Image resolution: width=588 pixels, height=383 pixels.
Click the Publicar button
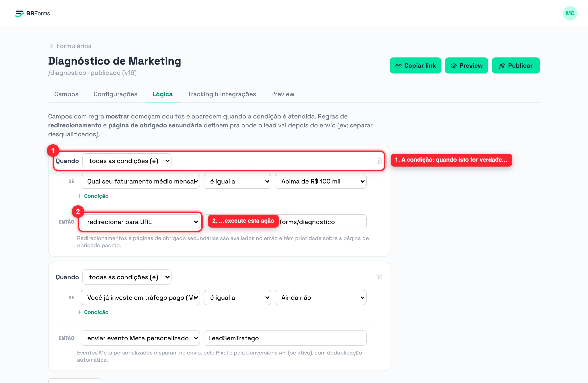(x=516, y=65)
